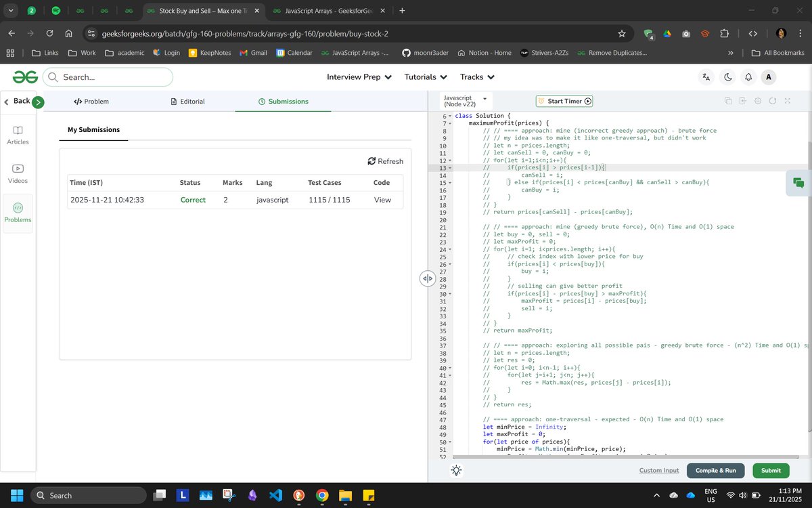Click View in the Code column
The height and width of the screenshot is (508, 812).
(x=382, y=200)
